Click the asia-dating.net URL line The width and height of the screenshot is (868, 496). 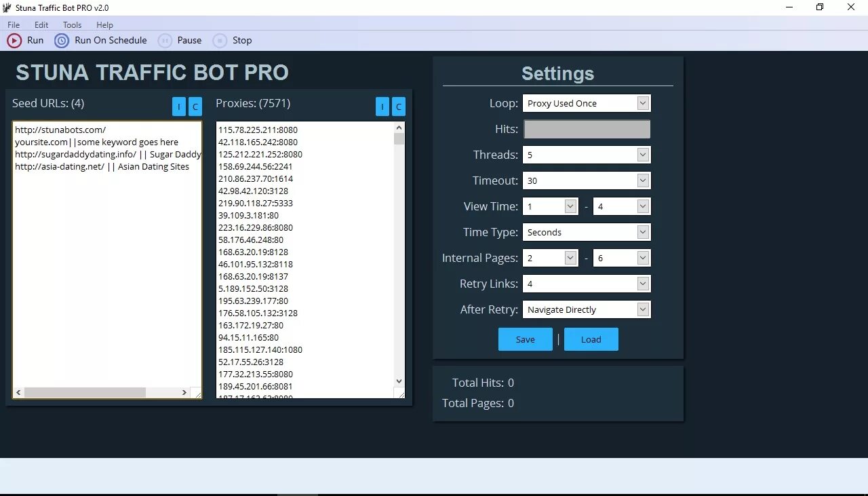102,166
